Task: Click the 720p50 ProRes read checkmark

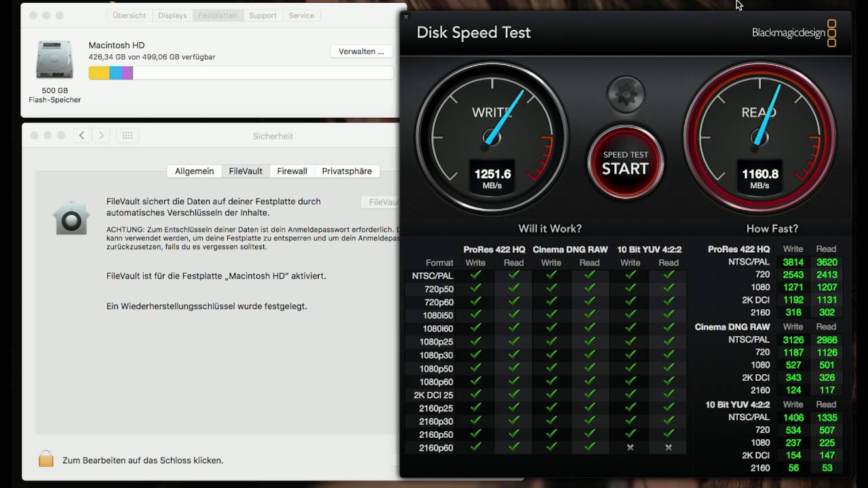Action: tap(513, 289)
